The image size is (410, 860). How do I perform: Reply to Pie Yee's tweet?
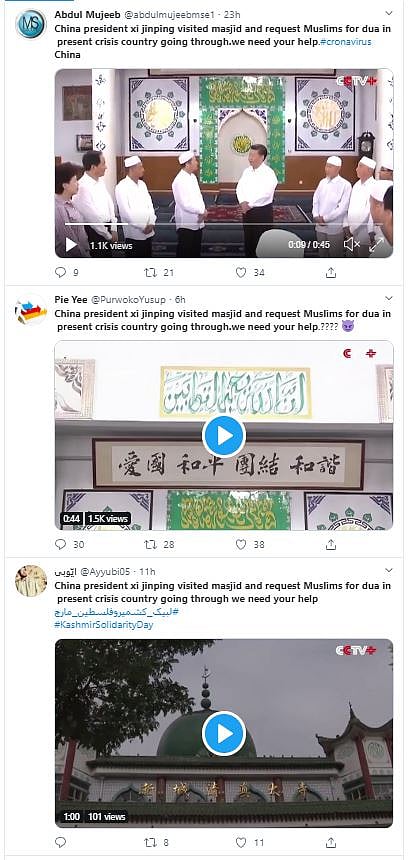click(61, 544)
